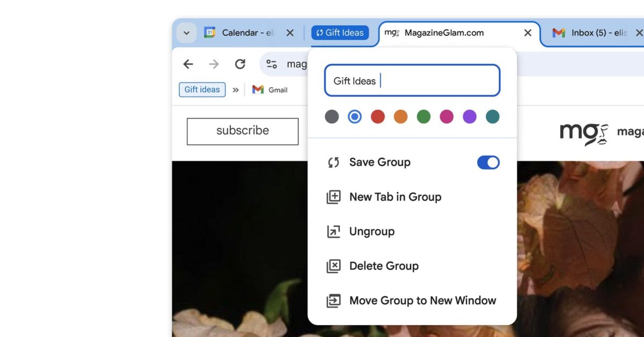Switch to the Calendar tab
The image size is (644, 337).
pos(240,32)
